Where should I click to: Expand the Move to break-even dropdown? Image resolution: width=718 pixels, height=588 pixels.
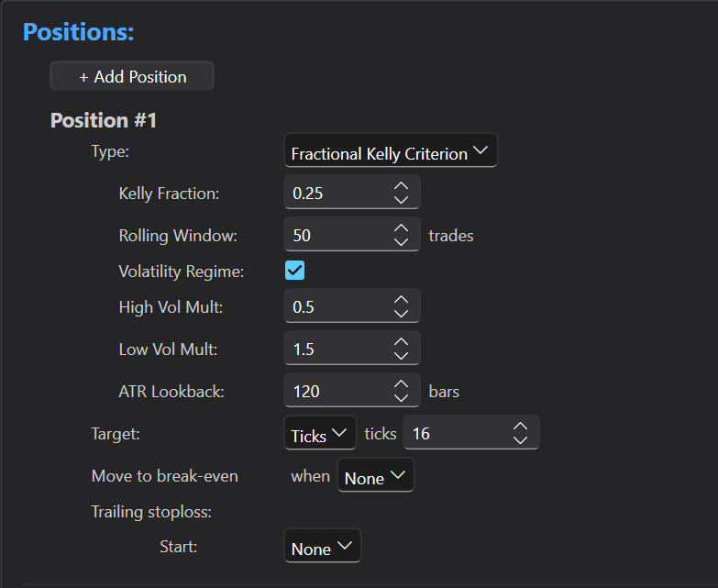(375, 477)
